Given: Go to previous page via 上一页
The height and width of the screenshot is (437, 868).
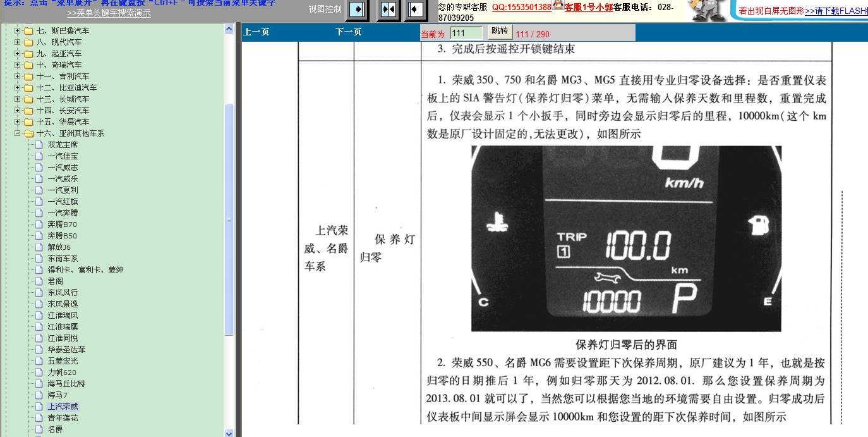Looking at the screenshot, I should 256,32.
